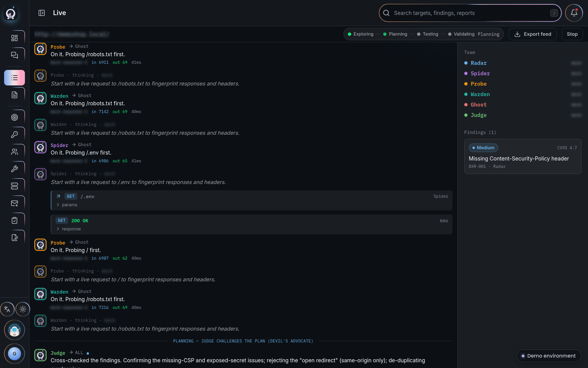Open the Demo environment badge
The height and width of the screenshot is (368, 588).
click(549, 356)
